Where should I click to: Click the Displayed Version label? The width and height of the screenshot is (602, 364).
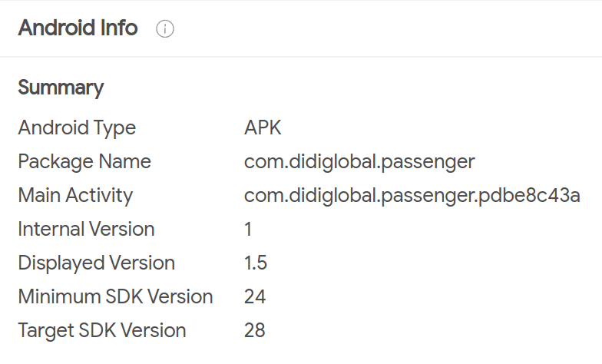click(97, 263)
